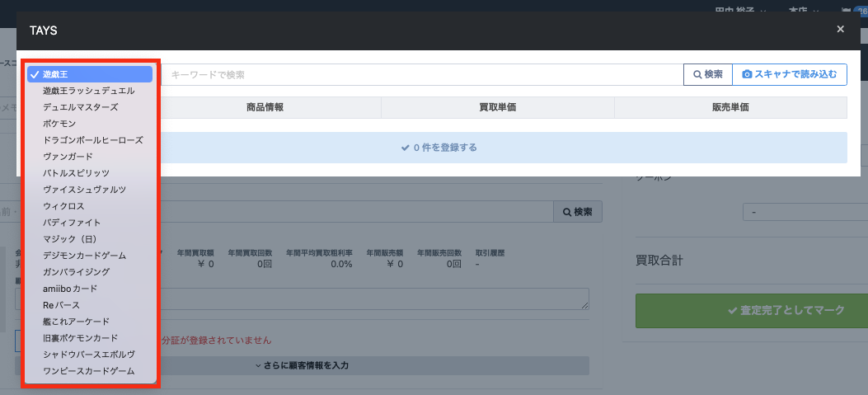Choose 遊戯王ラッシュデュエル from the list
The width and height of the screenshot is (868, 395).
click(90, 91)
